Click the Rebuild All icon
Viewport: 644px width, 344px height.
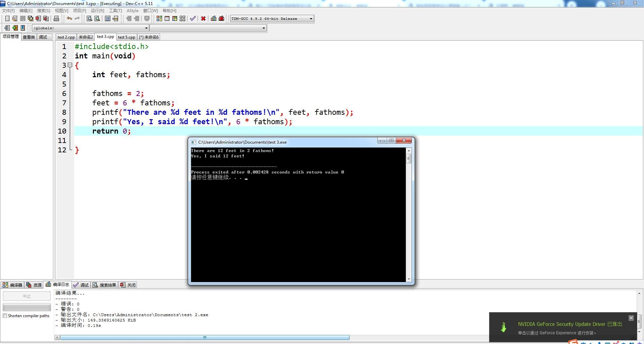[x=182, y=19]
